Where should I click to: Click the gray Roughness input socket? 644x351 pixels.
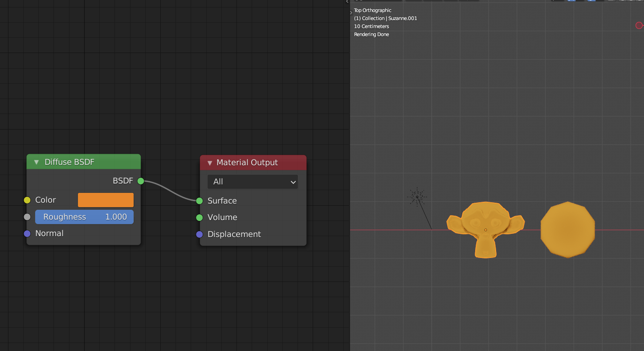(x=27, y=217)
